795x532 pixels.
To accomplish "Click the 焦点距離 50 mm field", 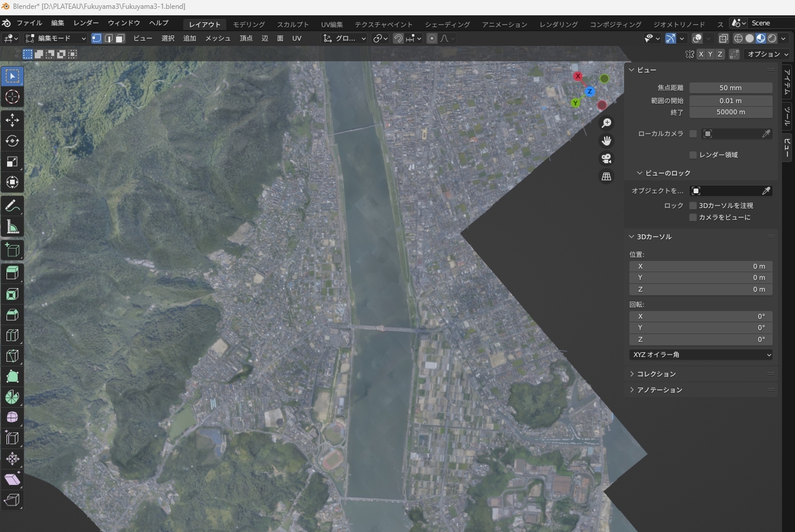I will (730, 88).
